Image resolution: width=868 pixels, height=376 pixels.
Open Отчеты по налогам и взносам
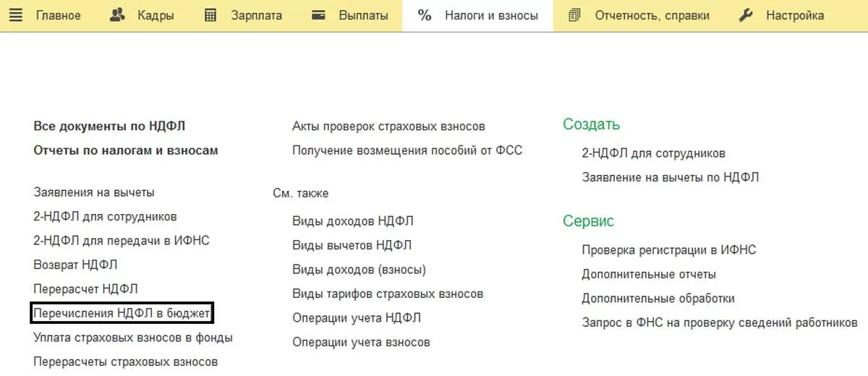point(126,150)
